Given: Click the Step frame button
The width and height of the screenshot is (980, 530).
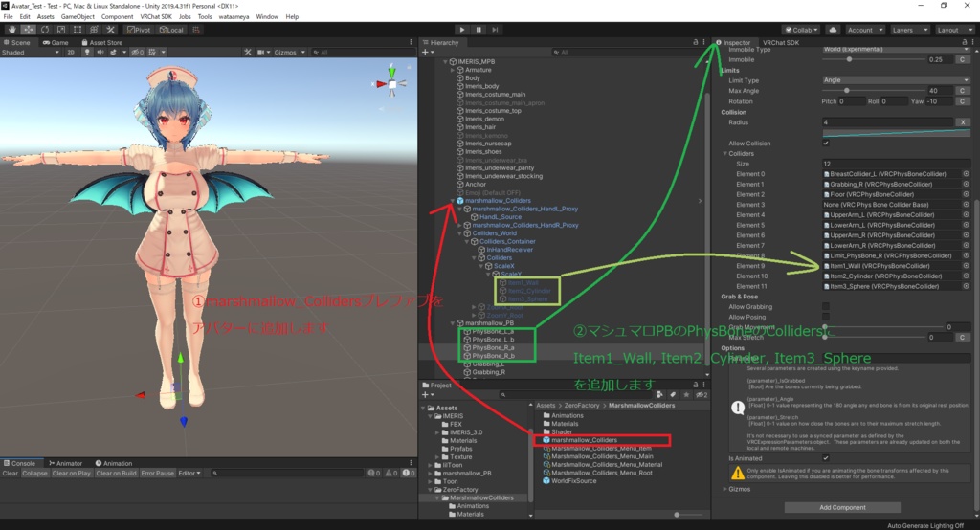Looking at the screenshot, I should point(495,30).
